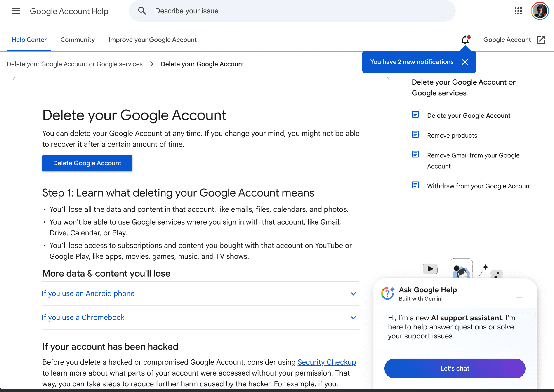
Task: Click the breadcrumb chevron separator
Action: click(152, 64)
